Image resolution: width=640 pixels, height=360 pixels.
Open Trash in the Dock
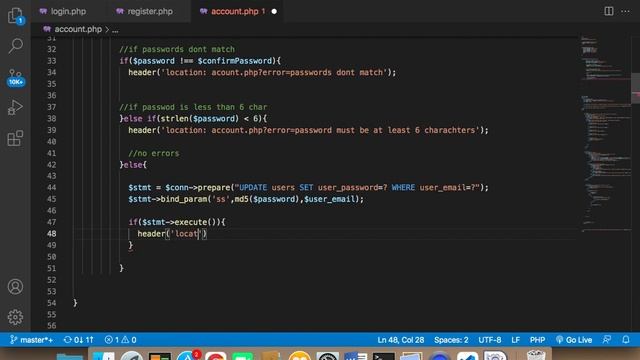pos(536,355)
